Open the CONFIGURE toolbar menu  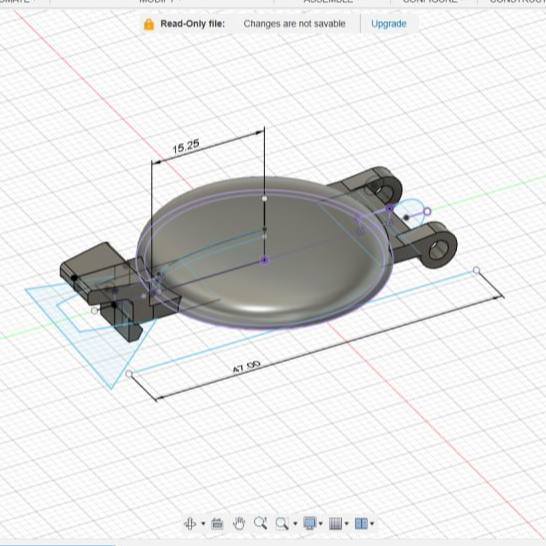pyautogui.click(x=430, y=1)
